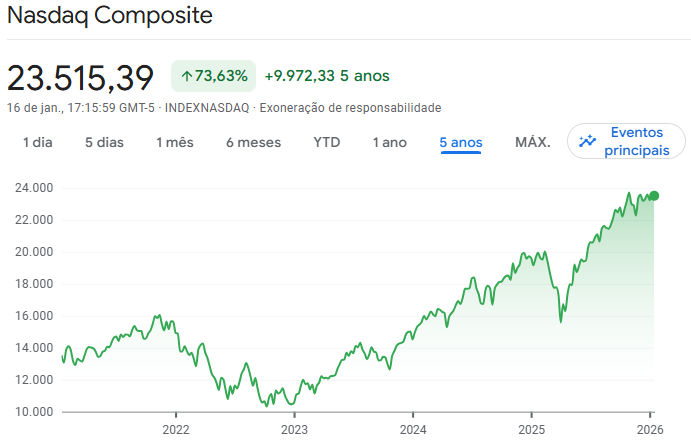Switch to the "1 ano" range

pyautogui.click(x=389, y=142)
